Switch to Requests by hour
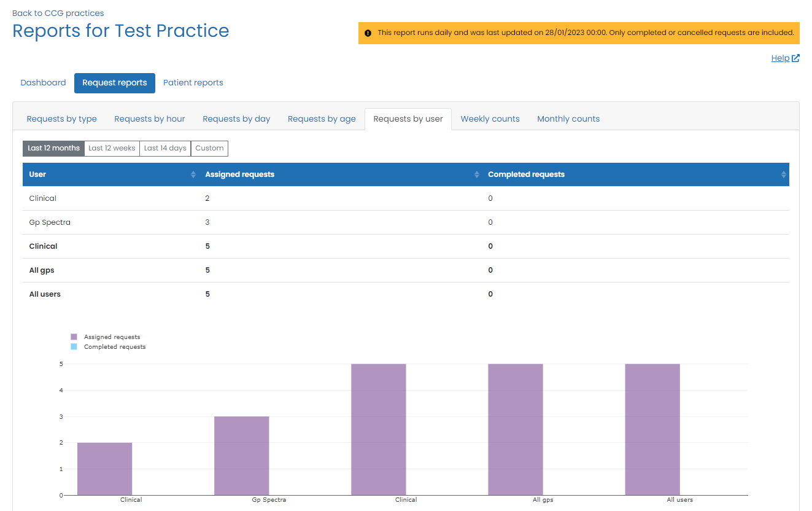The width and height of the screenshot is (812, 511). click(149, 119)
